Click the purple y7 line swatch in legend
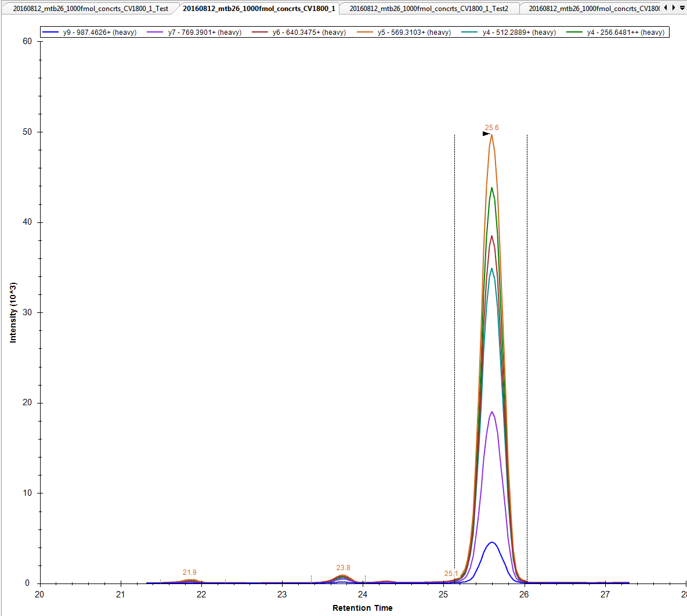The image size is (687, 616). pyautogui.click(x=156, y=33)
